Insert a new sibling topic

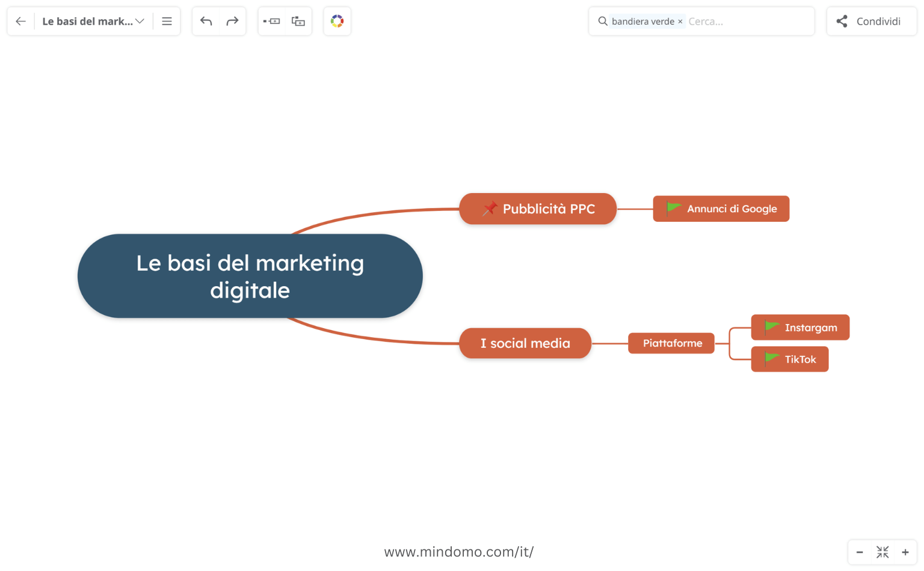[x=272, y=22]
